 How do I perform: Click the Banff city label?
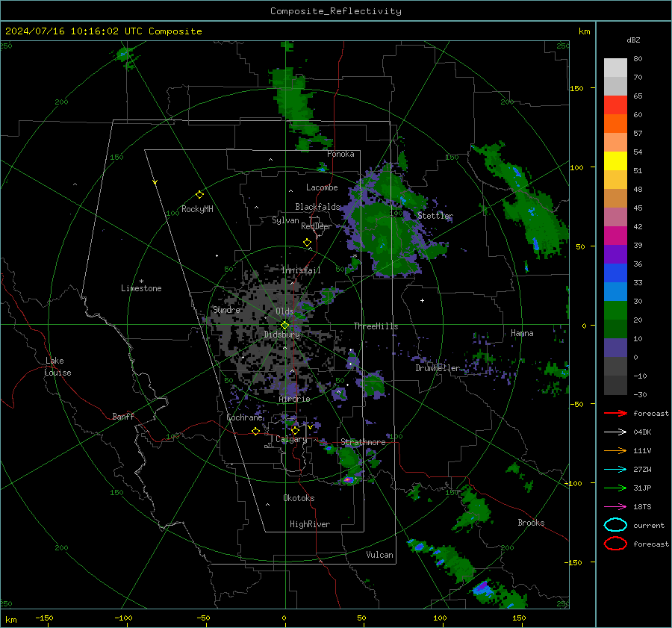[123, 417]
